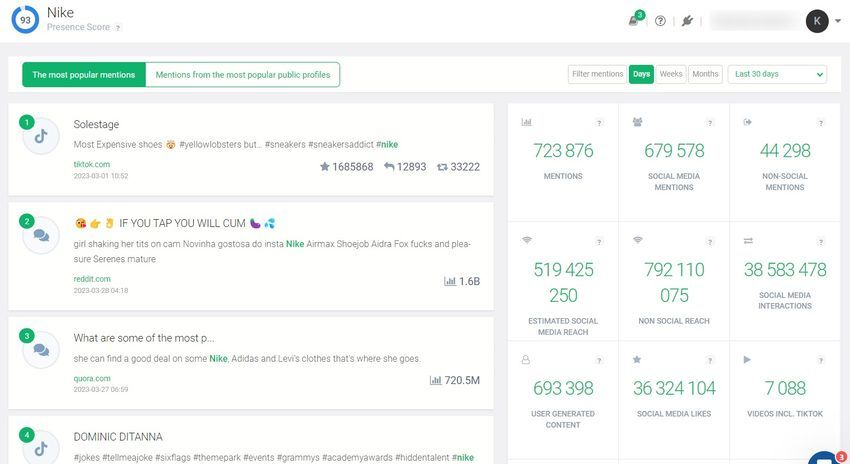Select the Months grouping tab
Screen dimensions: 850x464
[x=705, y=74]
